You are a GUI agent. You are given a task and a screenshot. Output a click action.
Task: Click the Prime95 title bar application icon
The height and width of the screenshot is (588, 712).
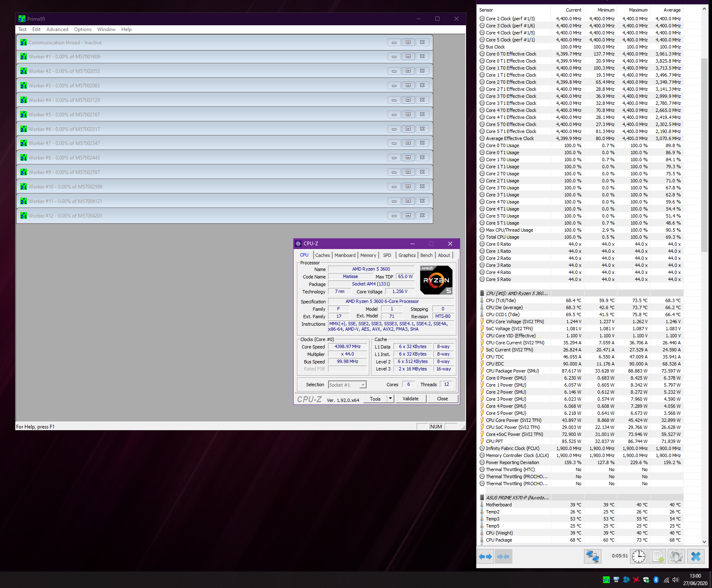(22, 19)
